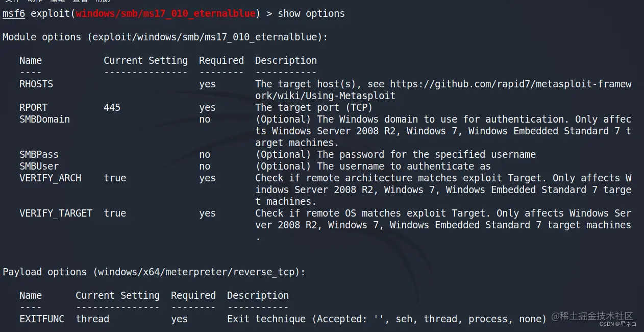
Task: Open the 帮助 menu in menu bar
Action: tap(103, 1)
